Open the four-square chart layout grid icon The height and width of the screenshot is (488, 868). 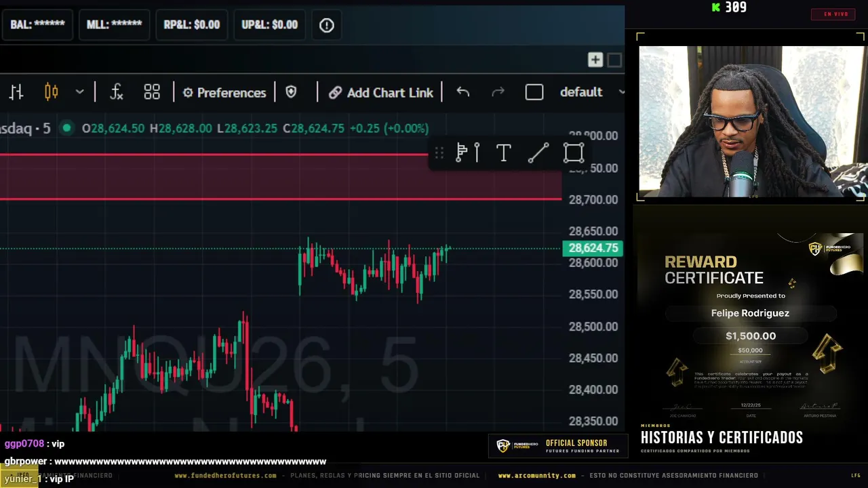[x=152, y=92]
